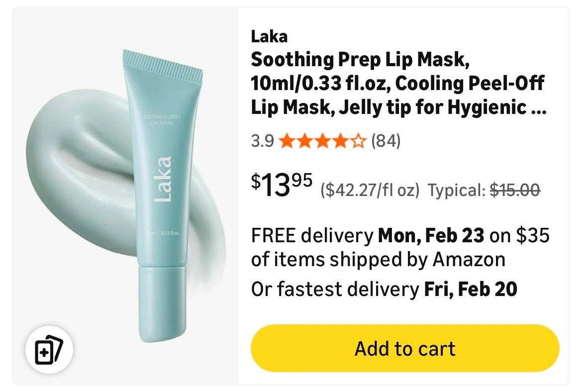Add the lip mask to cart
The image size is (582, 392).
coord(405,348)
